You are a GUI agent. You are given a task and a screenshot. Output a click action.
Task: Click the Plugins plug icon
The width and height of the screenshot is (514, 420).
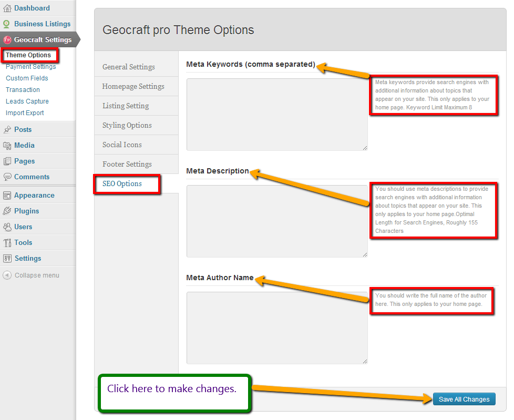coord(7,211)
